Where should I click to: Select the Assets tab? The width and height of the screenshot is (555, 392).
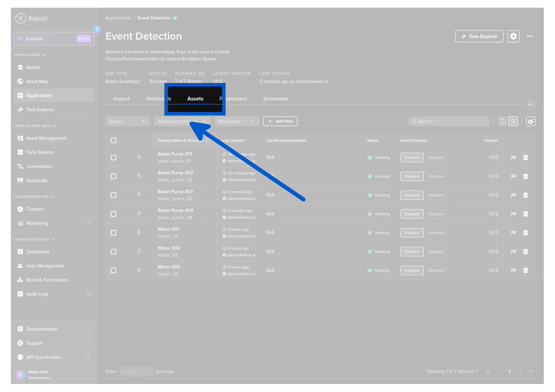pyautogui.click(x=195, y=99)
